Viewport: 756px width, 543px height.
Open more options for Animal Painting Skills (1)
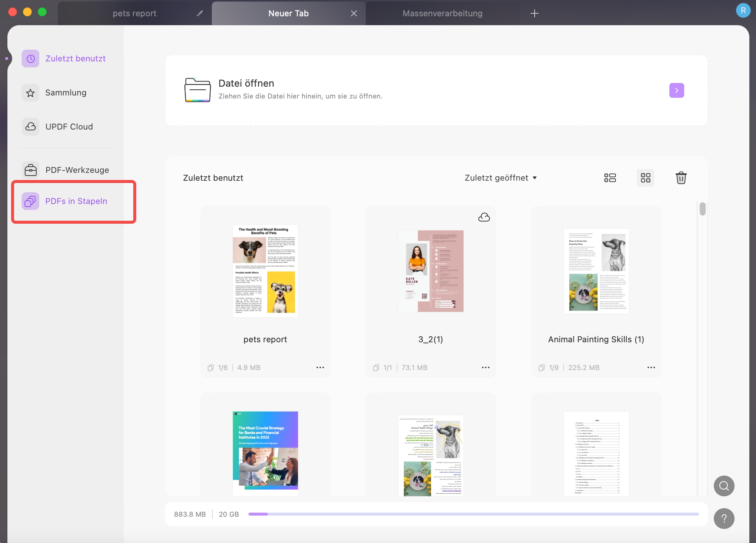point(651,367)
